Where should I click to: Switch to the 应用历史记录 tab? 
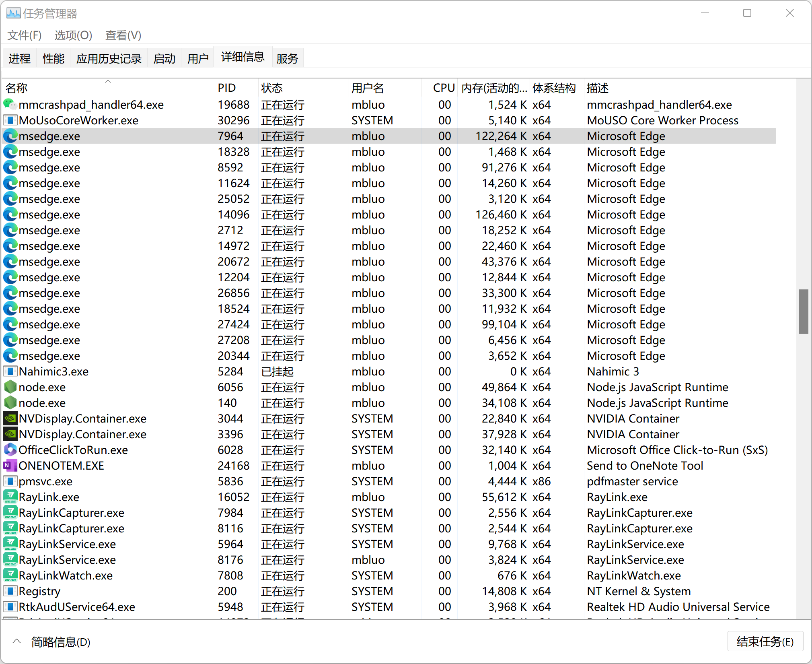109,59
